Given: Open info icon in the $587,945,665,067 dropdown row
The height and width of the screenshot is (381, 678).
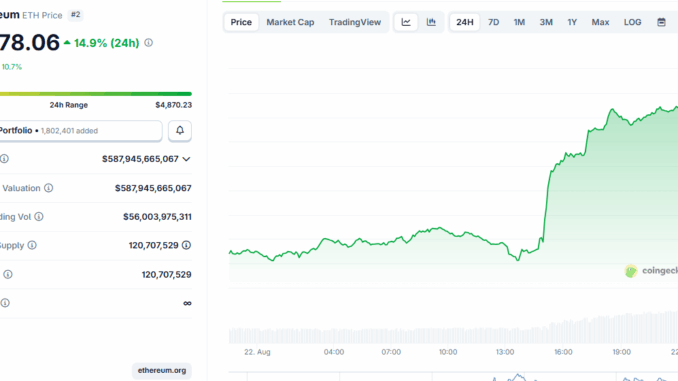Looking at the screenshot, I should click(x=4, y=159).
